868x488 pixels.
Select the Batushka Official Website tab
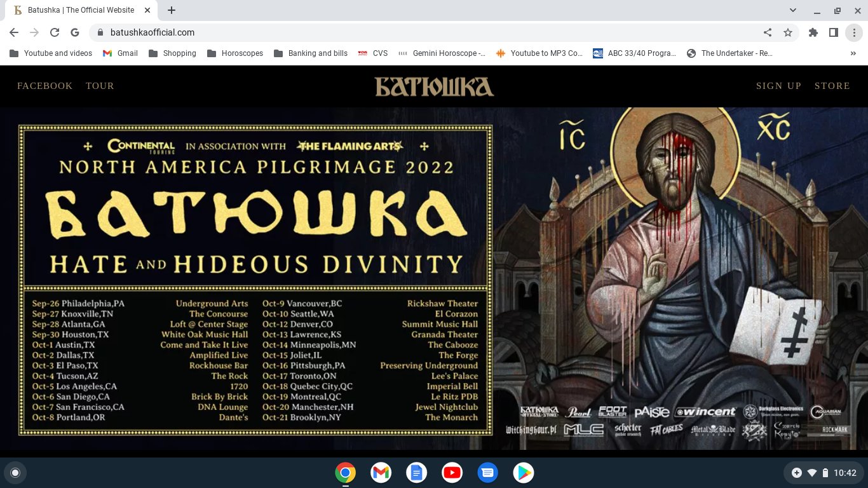(x=81, y=10)
